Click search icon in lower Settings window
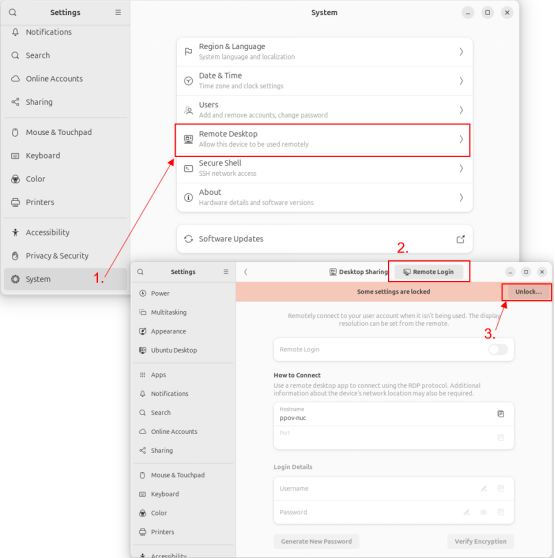The image size is (555, 558). (141, 272)
